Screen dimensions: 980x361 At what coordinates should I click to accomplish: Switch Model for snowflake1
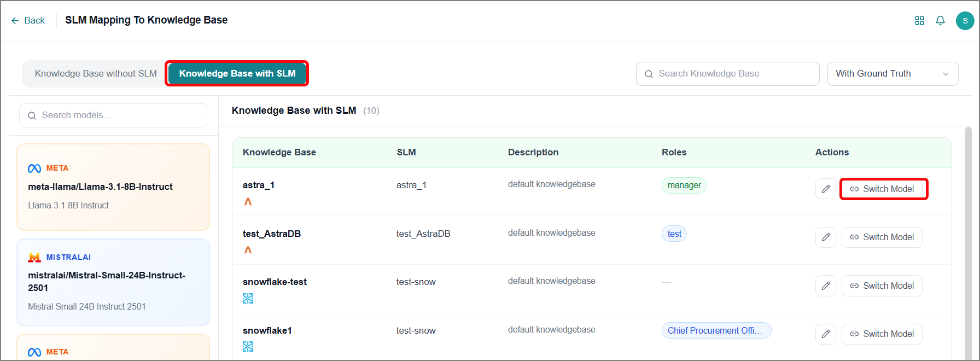tap(882, 334)
